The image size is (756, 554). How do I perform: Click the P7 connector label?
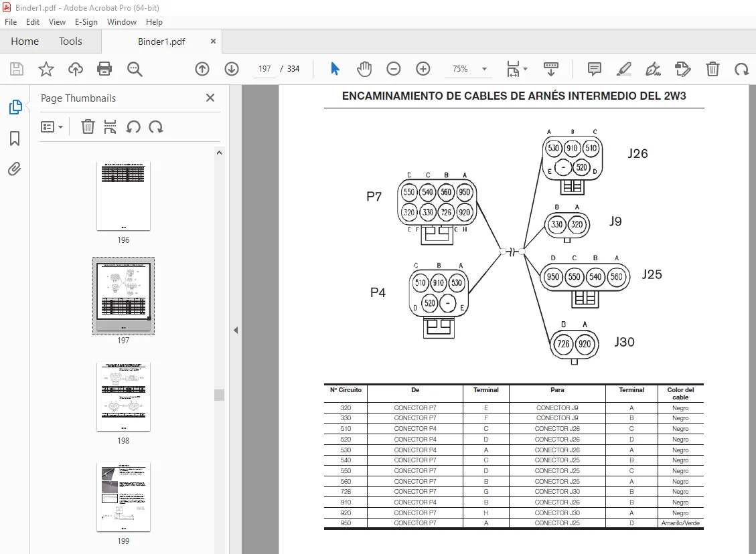[x=374, y=197]
